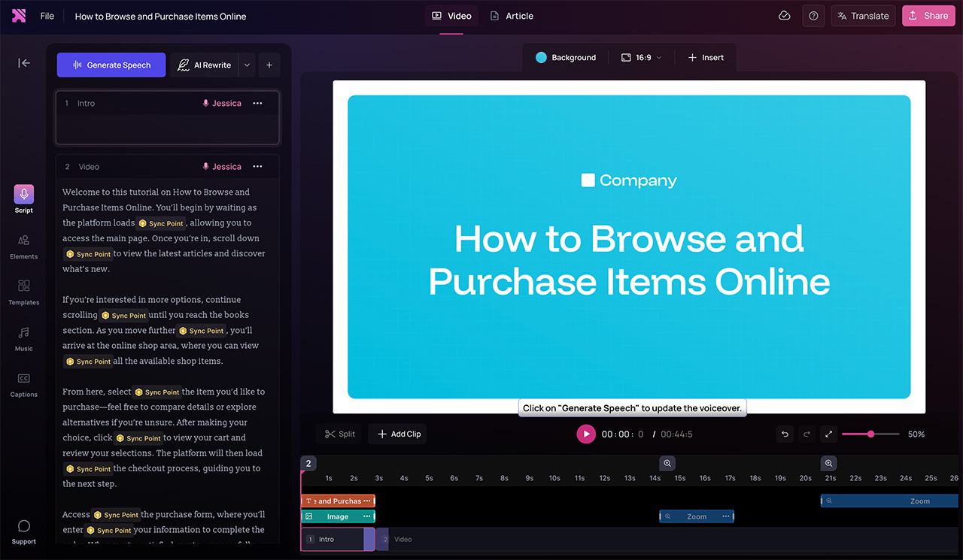Click the zoom marker at 14s on the timeline

click(x=667, y=463)
